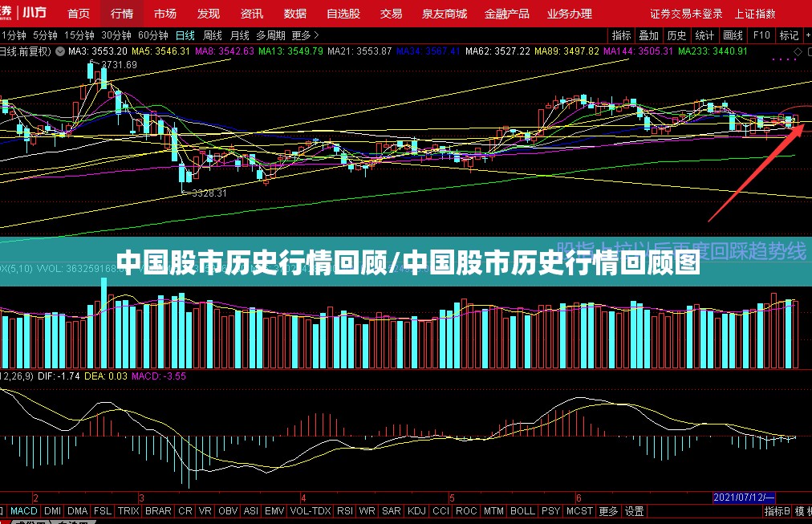Open the 自选股 watchlist

344,14
